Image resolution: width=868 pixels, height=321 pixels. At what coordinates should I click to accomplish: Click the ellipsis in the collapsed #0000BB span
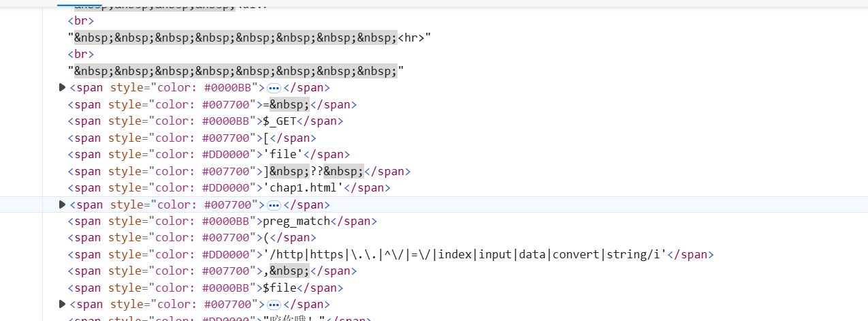click(x=274, y=88)
